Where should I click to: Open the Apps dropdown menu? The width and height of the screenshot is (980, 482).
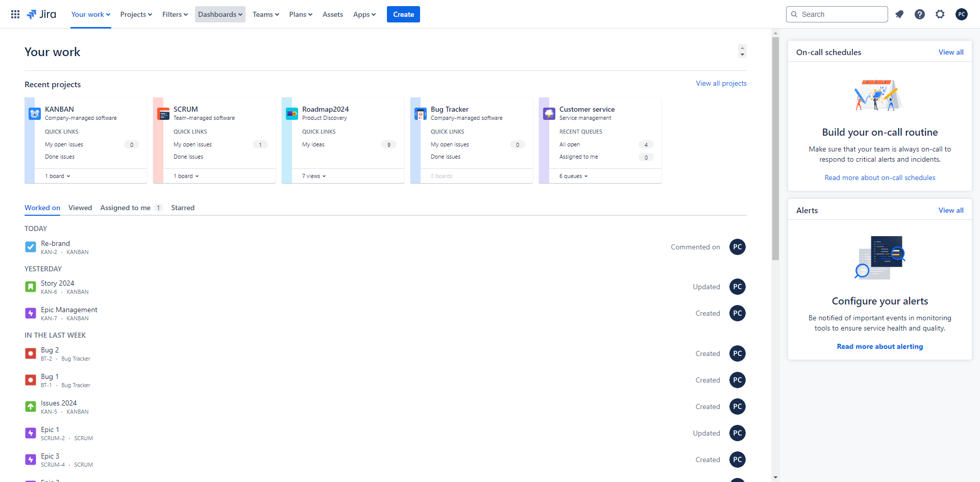tap(364, 14)
